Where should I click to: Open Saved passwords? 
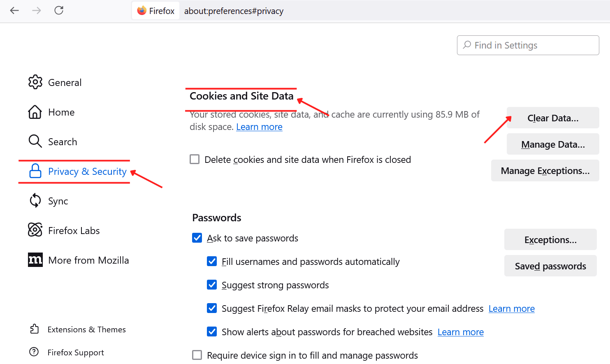(x=550, y=266)
